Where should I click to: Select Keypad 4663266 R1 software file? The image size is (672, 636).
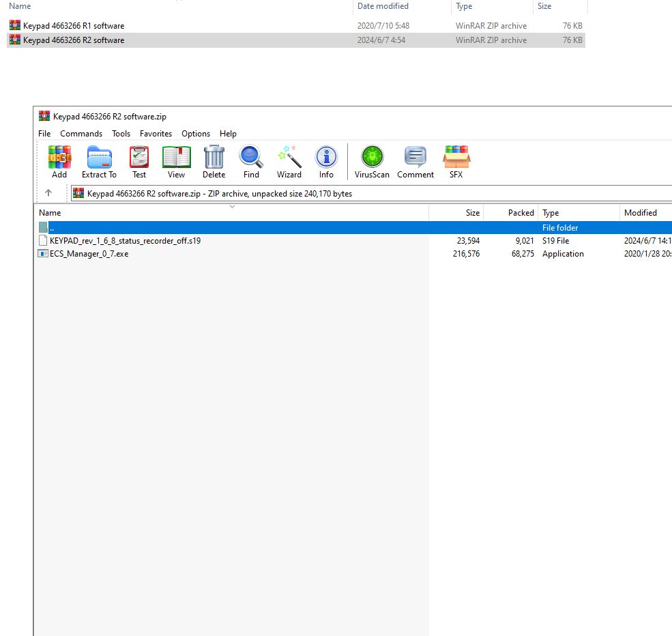(x=295, y=26)
